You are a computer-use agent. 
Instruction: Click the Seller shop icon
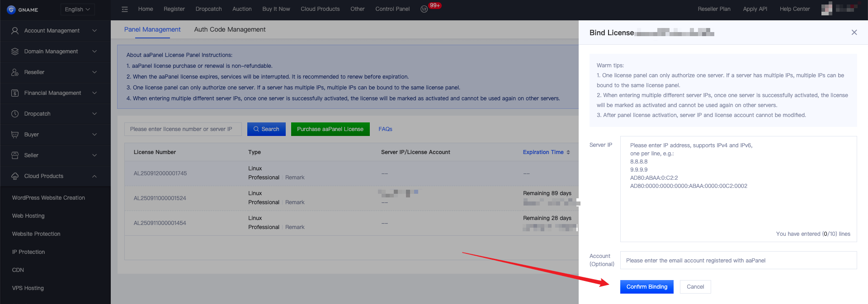[x=15, y=155]
